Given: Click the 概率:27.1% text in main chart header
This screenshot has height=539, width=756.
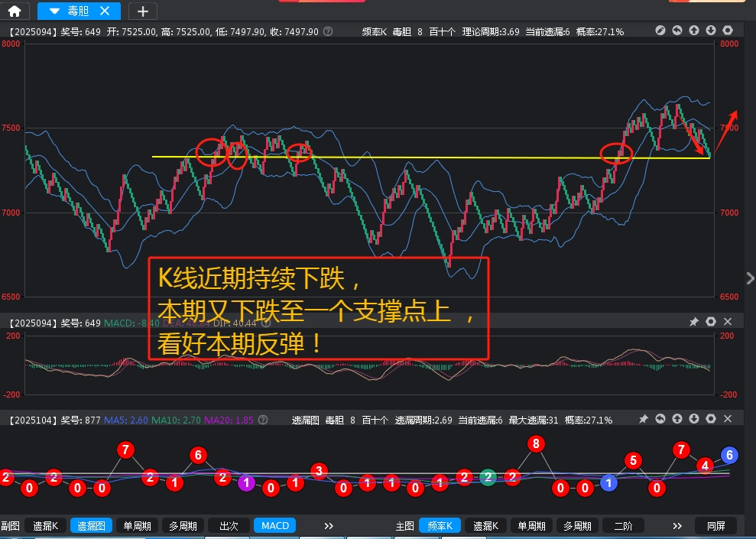Looking at the screenshot, I should [600, 32].
